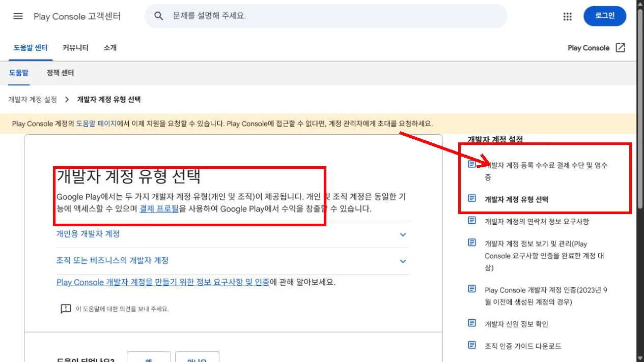Click 이 도움말에 대한 의견을 보내 주세요 link
Image resolution: width=644 pixels, height=362 pixels.
pos(122,309)
